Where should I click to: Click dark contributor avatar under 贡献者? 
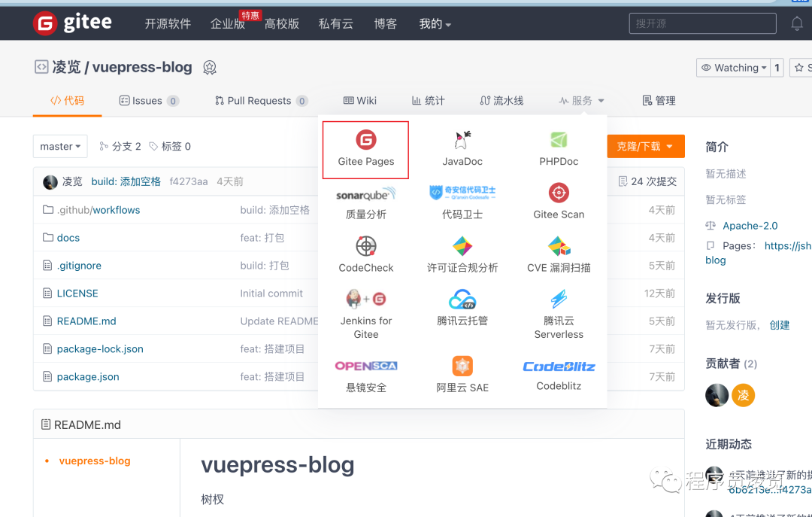pos(717,396)
